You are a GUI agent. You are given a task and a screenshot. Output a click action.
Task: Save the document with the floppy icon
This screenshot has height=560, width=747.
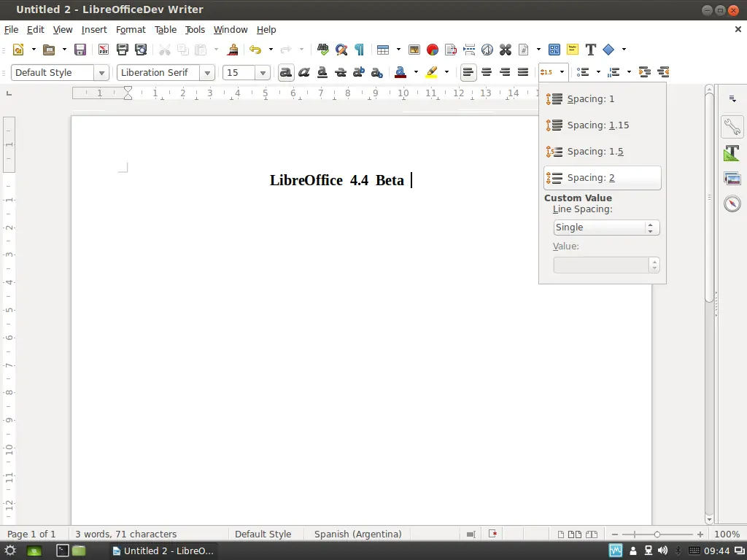click(x=80, y=50)
